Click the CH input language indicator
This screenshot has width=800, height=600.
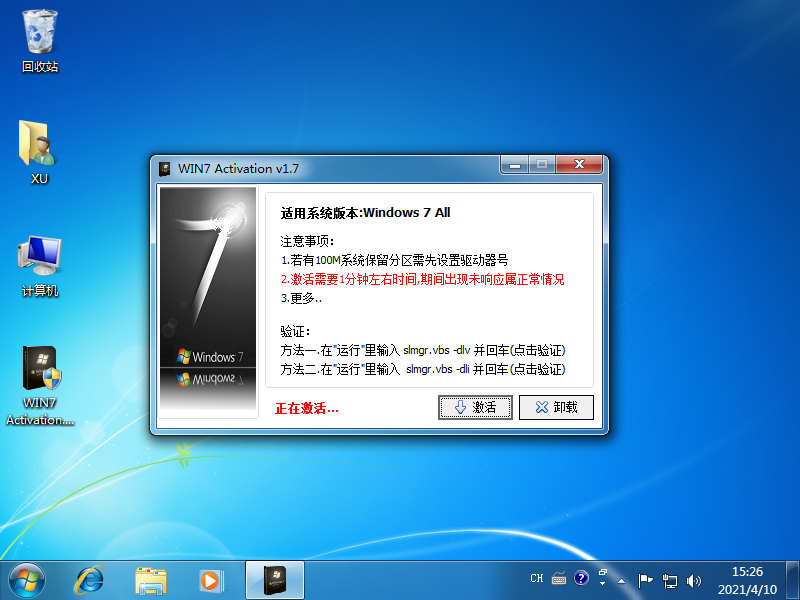537,579
